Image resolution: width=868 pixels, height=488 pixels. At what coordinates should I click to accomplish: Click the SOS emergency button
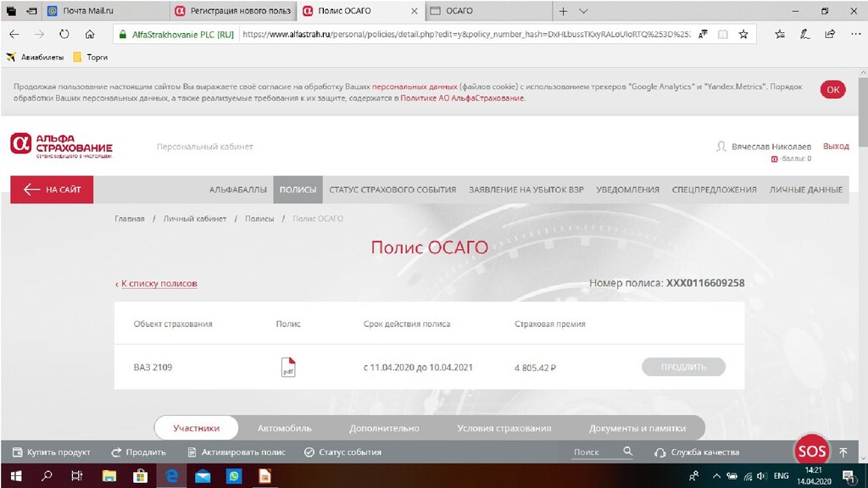(x=811, y=452)
